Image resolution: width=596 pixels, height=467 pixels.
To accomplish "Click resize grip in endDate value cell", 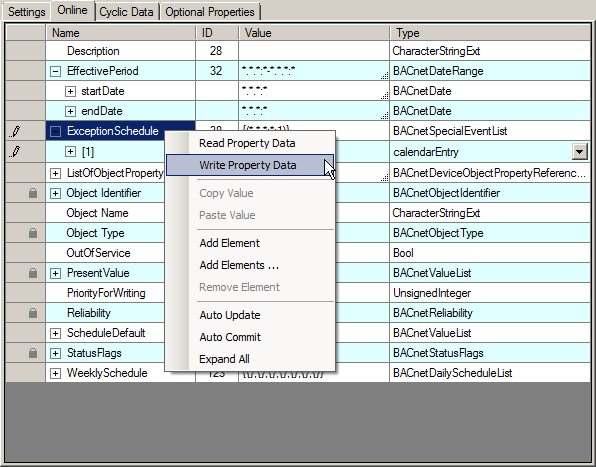I will (384, 116).
